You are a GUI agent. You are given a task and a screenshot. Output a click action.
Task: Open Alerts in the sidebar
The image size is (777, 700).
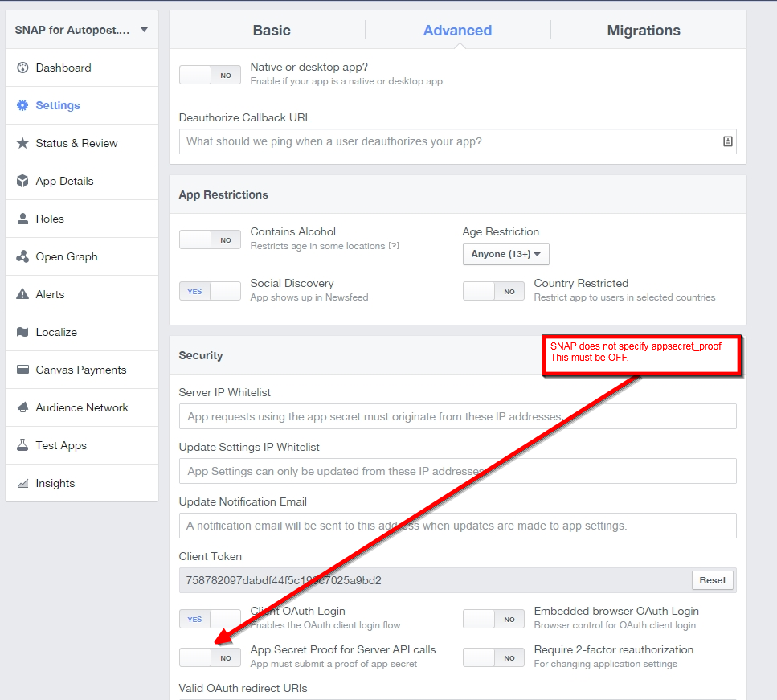[82, 294]
